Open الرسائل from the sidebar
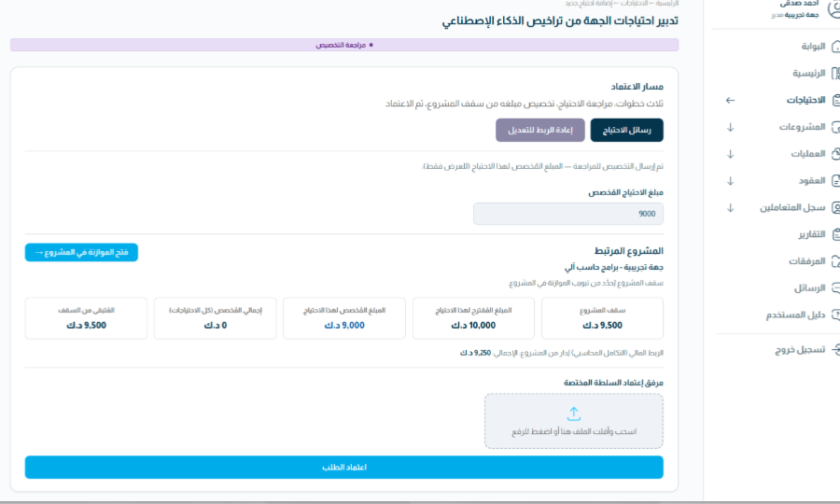Image resolution: width=840 pixels, height=504 pixels. click(x=809, y=288)
